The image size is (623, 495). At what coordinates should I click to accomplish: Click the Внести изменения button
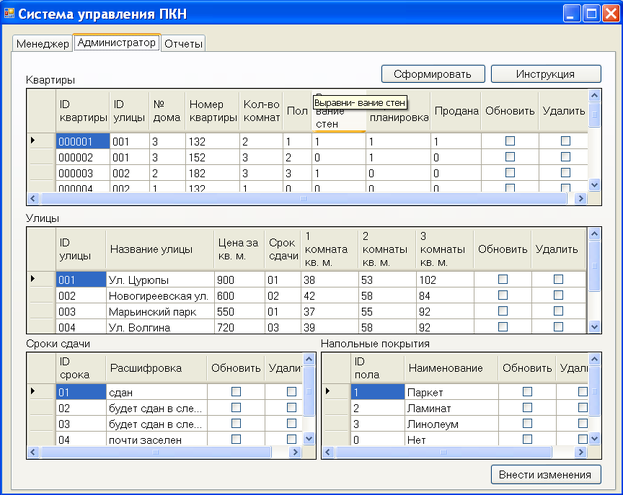(x=545, y=474)
